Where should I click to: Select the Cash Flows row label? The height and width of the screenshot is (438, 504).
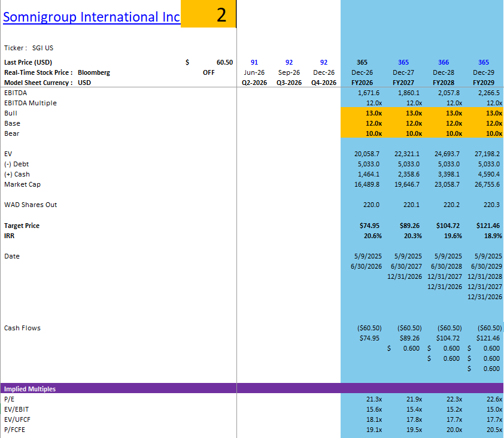(22, 328)
